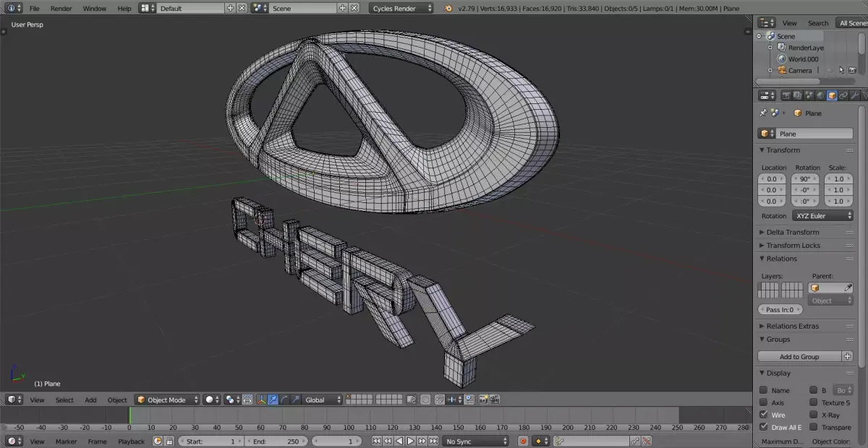This screenshot has height=448, width=868.
Task: Disable the Wire display checkbox
Action: pyautogui.click(x=763, y=415)
